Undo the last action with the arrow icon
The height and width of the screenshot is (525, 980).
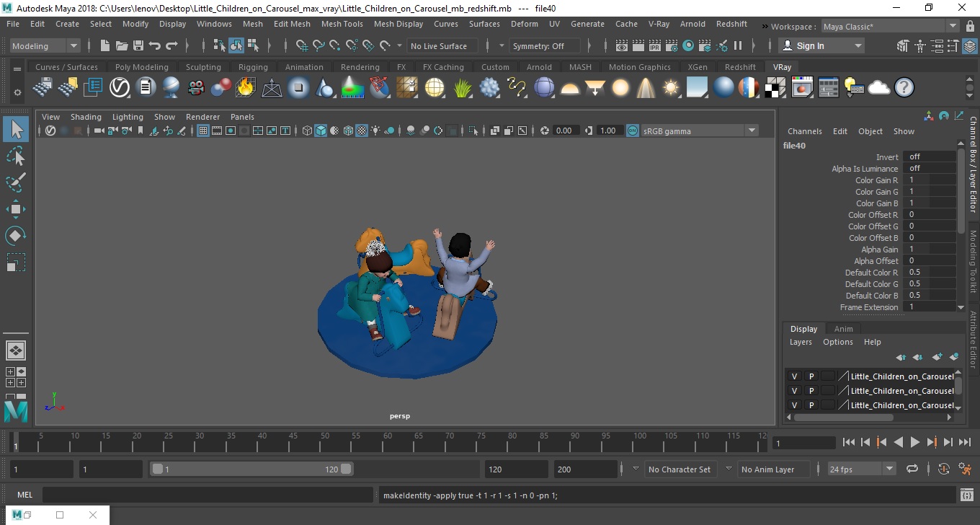[x=155, y=45]
